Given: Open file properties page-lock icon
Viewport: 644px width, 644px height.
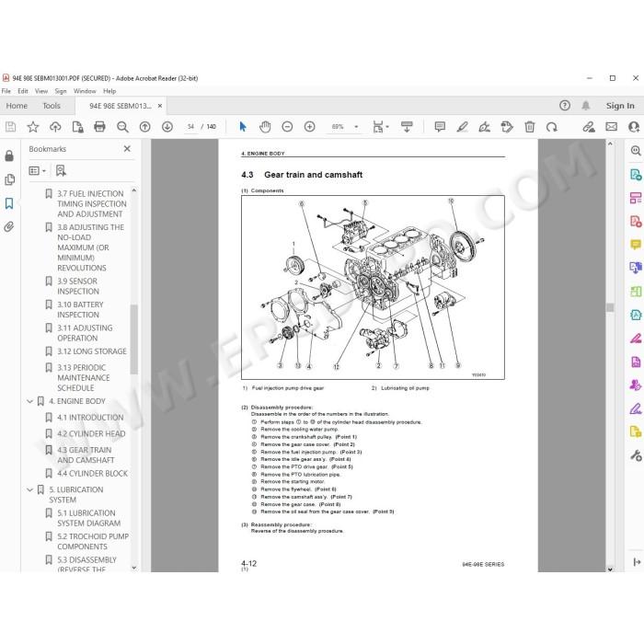Looking at the screenshot, I should click(77, 127).
